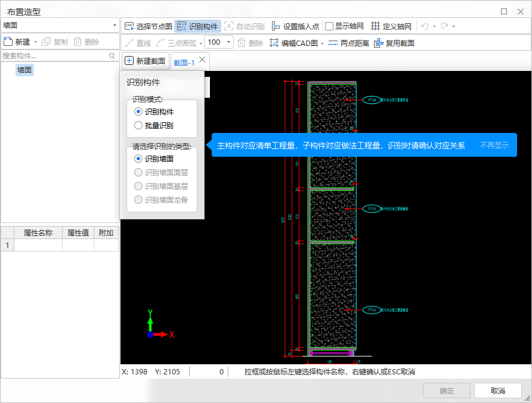Dismiss the tip via 不再显示 link
Image resolution: width=532 pixels, height=403 pixels.
pos(494,145)
